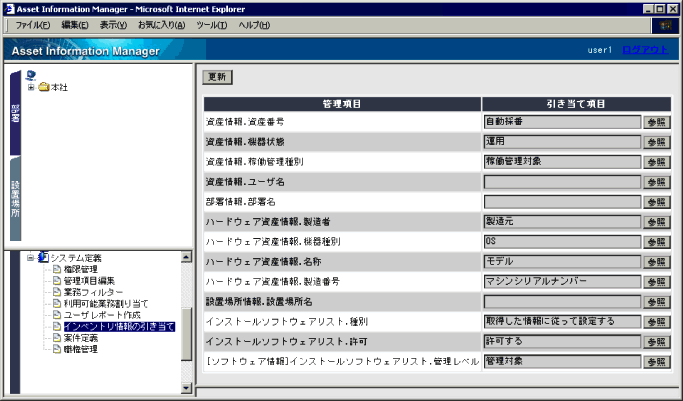
Task: Click the document icon beside ユーザレポート作成
Action: [57, 314]
